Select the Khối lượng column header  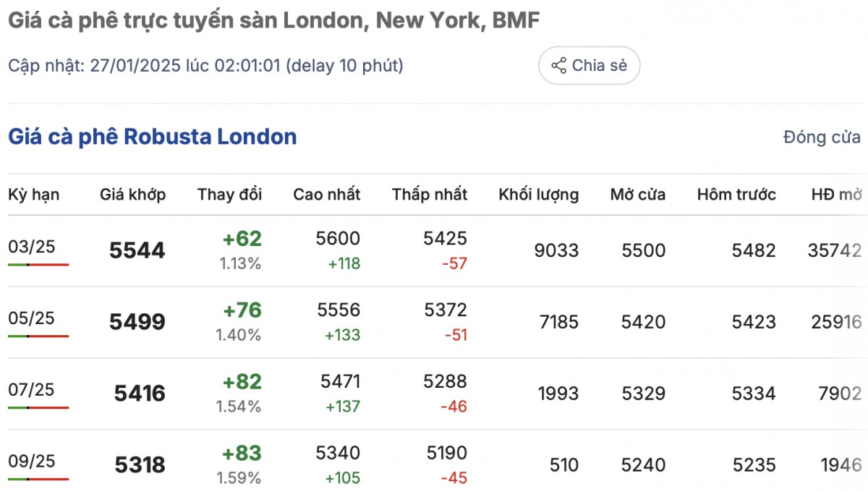point(538,195)
